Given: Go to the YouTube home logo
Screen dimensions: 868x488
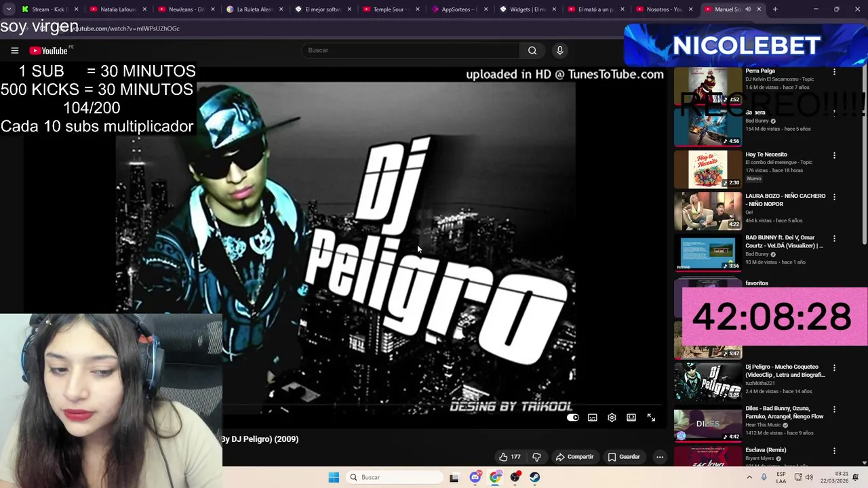Looking at the screenshot, I should pyautogui.click(x=49, y=50).
